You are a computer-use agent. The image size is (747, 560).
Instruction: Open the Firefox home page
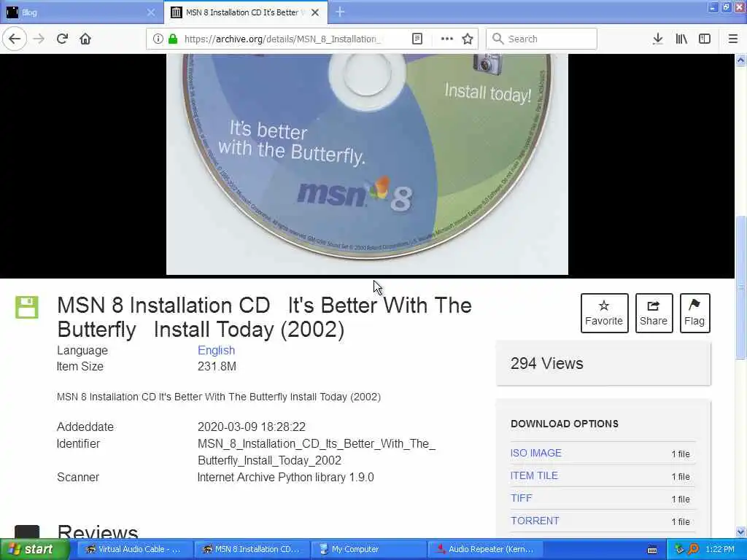(x=85, y=39)
